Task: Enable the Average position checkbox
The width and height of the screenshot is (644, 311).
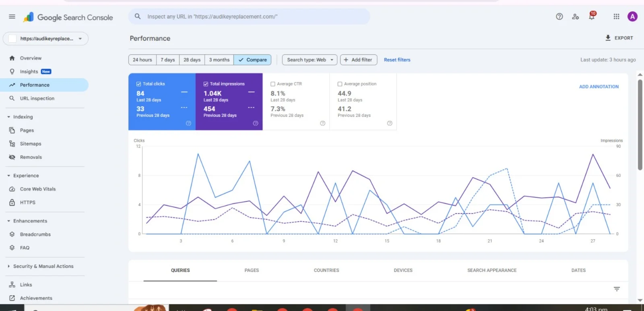Action: (x=340, y=84)
